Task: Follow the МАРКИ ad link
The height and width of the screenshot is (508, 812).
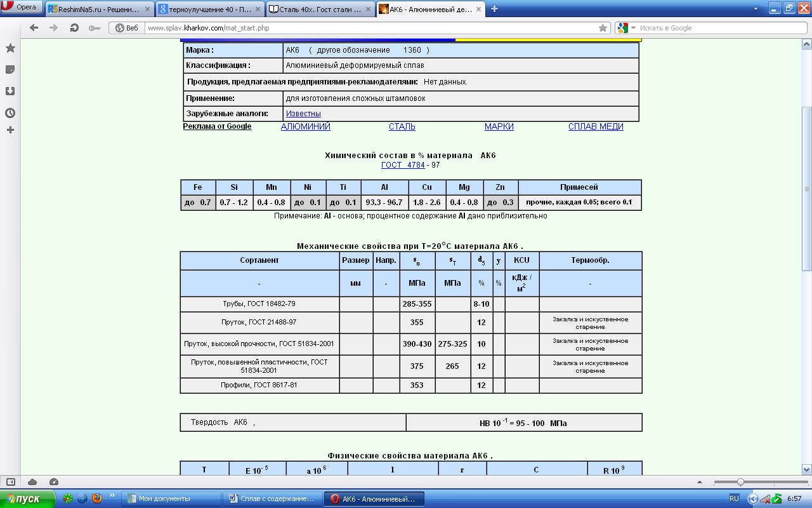Action: (499, 126)
